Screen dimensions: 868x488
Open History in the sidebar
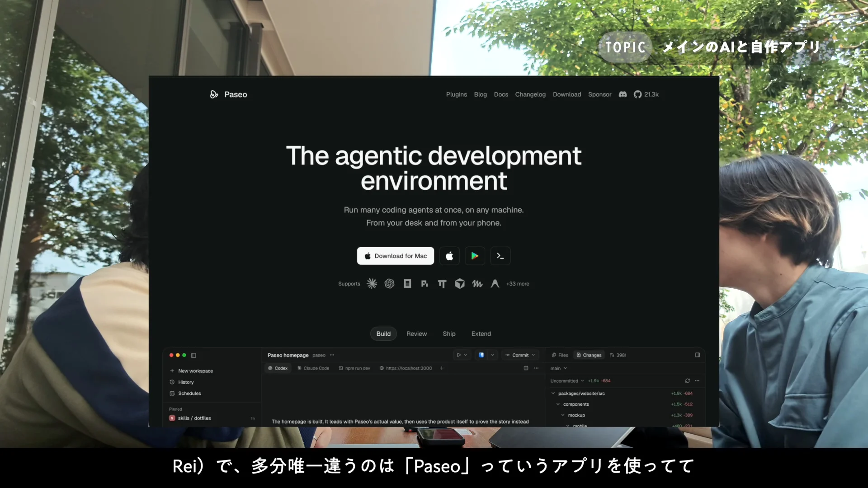coord(182,382)
